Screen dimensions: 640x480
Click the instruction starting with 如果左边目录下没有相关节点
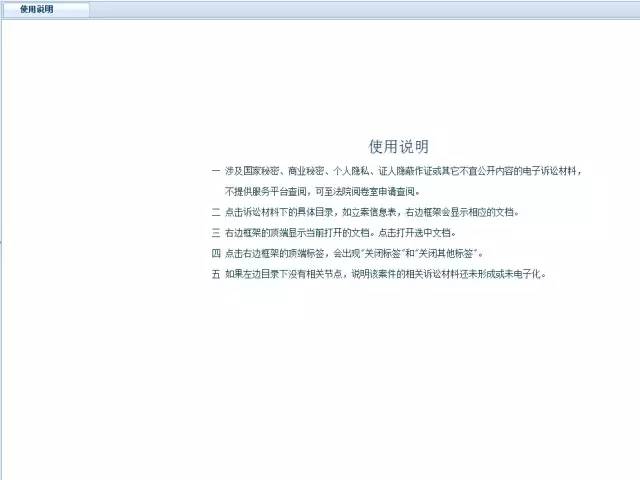point(386,273)
